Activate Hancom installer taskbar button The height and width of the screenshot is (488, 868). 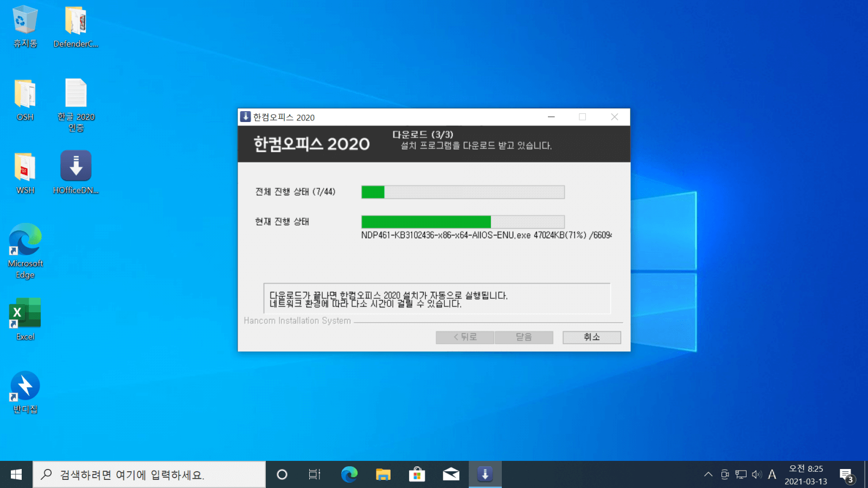coord(485,474)
